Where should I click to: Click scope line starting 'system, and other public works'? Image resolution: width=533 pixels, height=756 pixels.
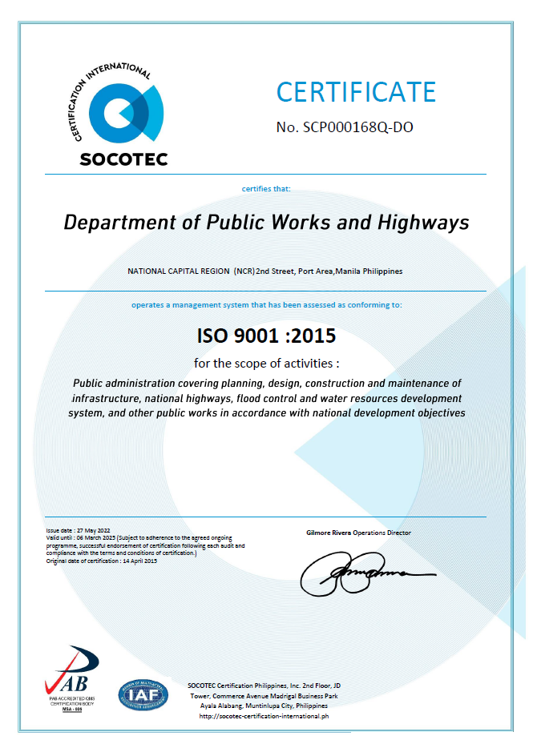point(267,413)
